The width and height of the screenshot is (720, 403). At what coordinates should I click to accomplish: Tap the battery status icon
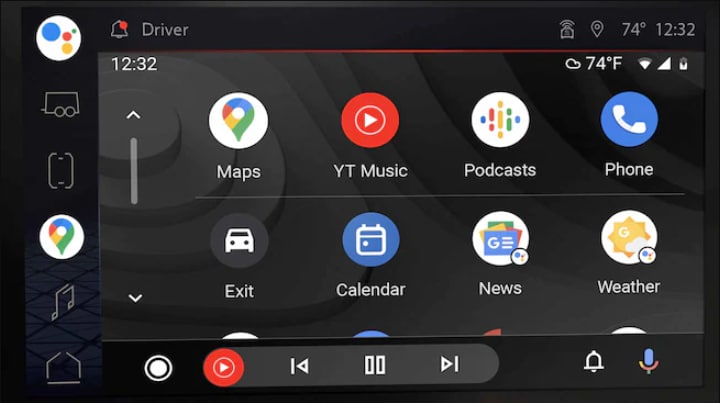[684, 64]
